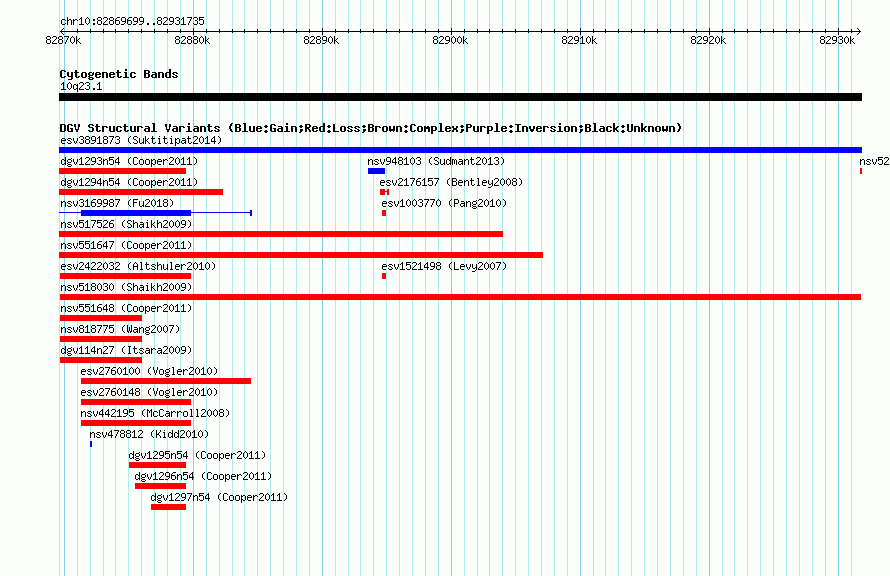Open nsv3169987 (Fu2018) variant entry
Viewport: 890px width, 576px height.
(117, 203)
